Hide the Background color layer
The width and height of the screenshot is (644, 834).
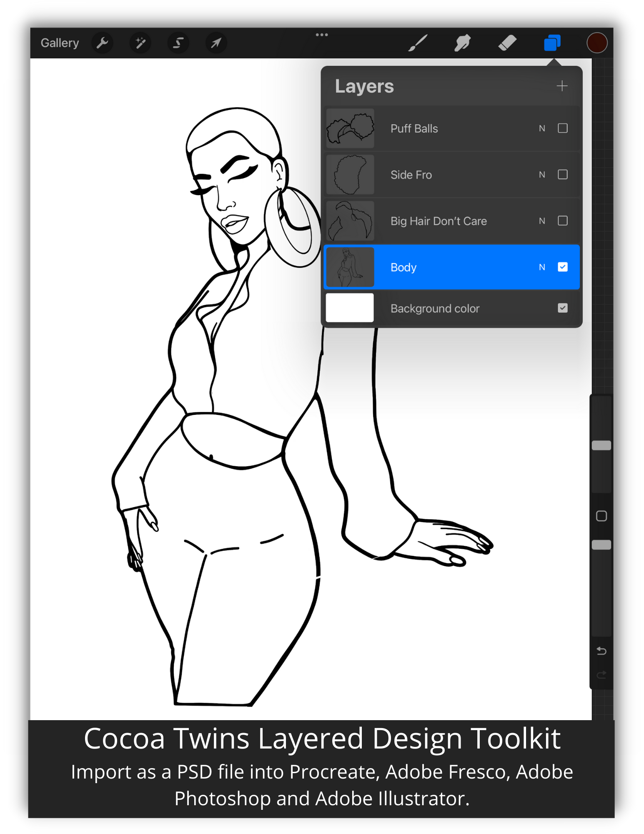pos(563,308)
